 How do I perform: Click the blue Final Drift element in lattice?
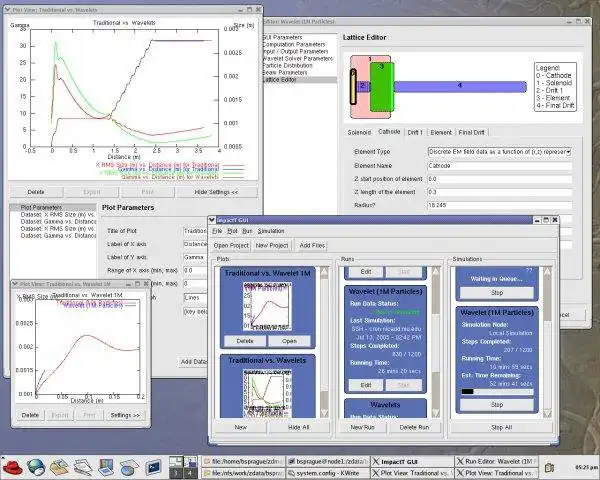(460, 86)
